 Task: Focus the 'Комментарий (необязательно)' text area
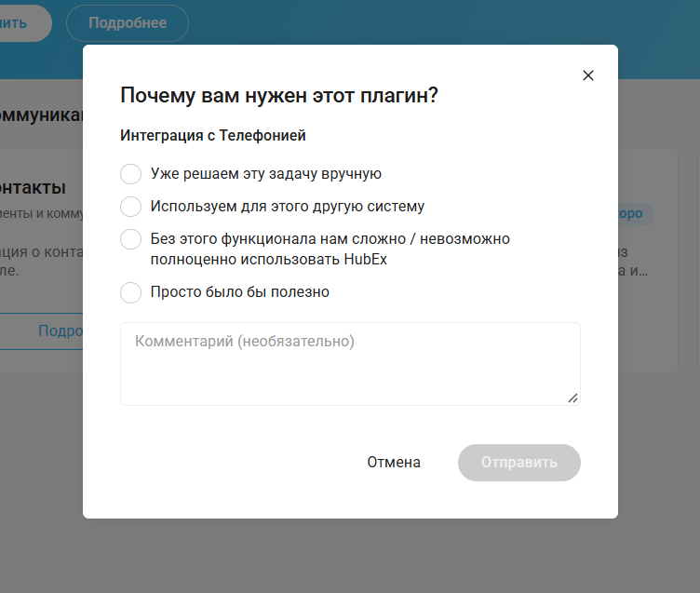point(350,364)
